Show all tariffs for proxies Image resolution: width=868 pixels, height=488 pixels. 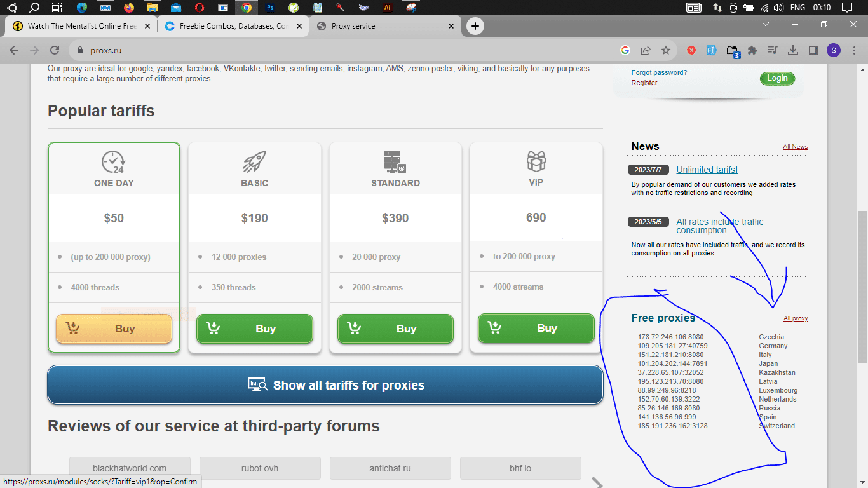(x=325, y=385)
